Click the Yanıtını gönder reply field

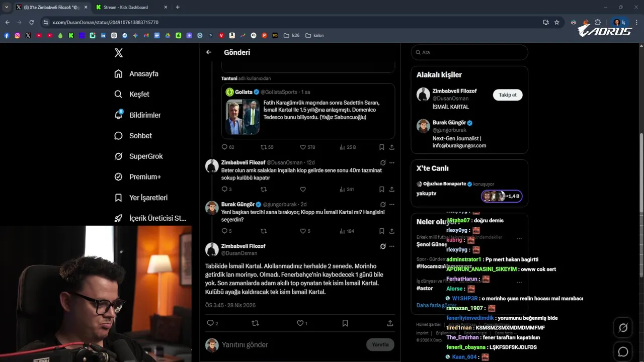292,345
